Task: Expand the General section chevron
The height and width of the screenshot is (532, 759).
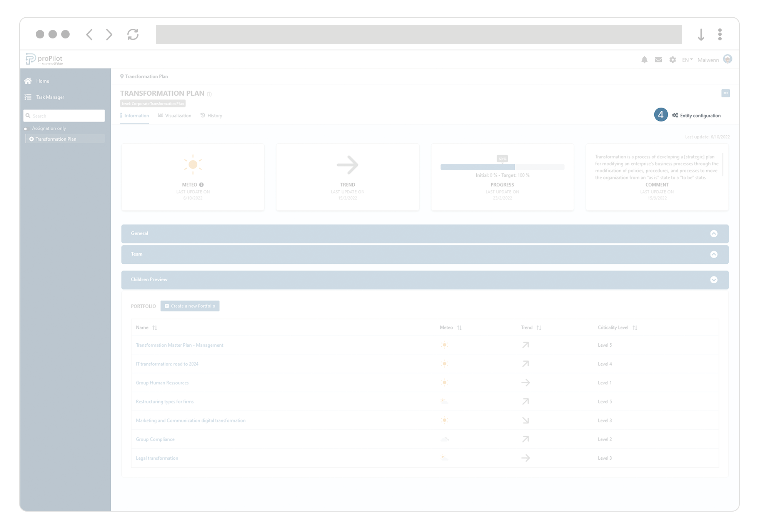Action: point(714,234)
